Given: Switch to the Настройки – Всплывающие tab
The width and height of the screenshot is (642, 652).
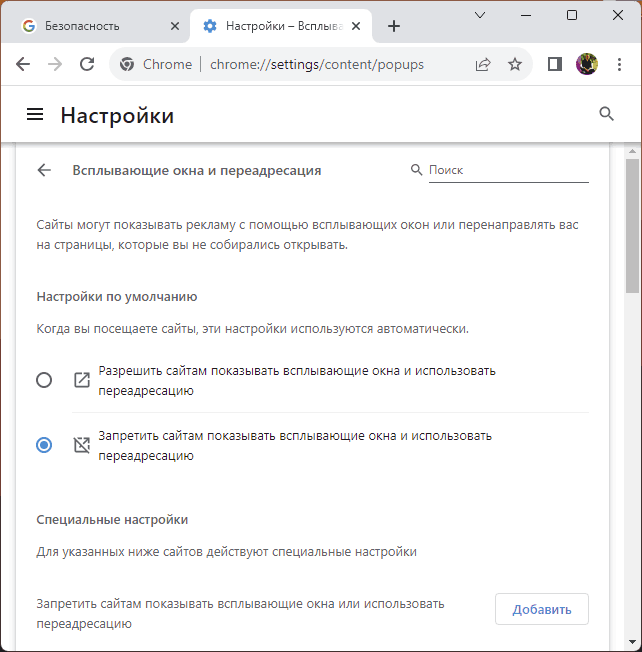Looking at the screenshot, I should point(281,26).
